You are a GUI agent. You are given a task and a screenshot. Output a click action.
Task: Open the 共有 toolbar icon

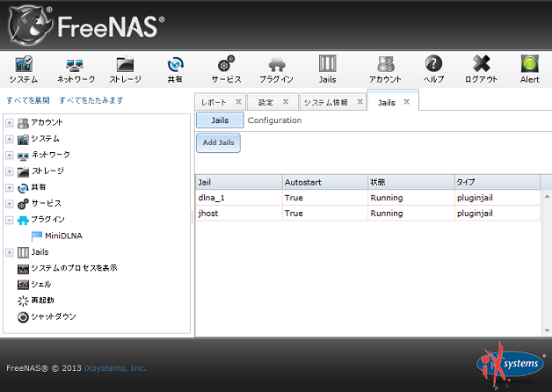pos(175,69)
